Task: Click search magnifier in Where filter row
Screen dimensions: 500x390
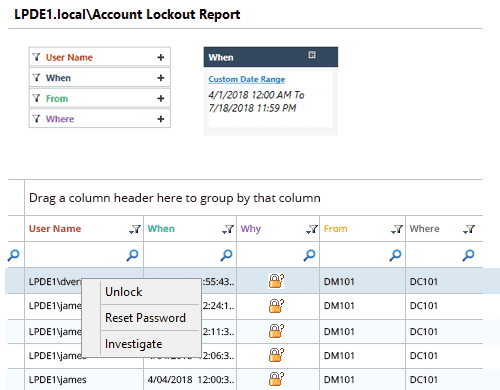Action: click(468, 255)
